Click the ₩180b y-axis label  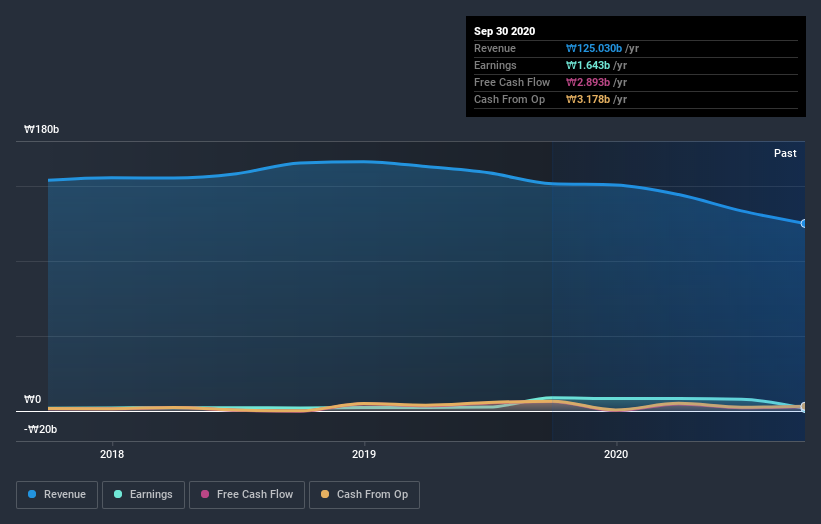pos(41,129)
